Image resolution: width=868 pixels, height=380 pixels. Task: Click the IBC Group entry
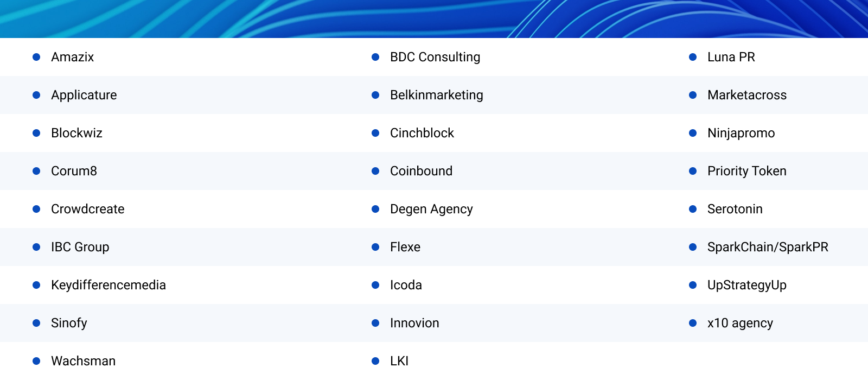coord(80,247)
